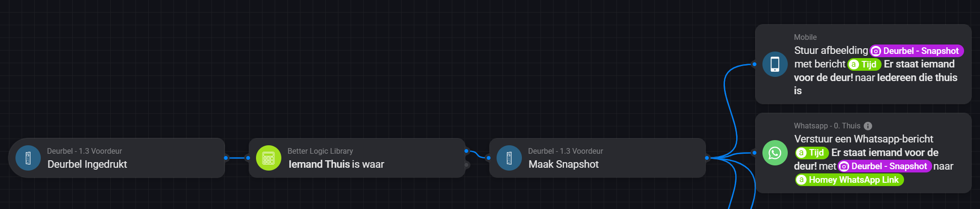Open the Verstuur een Whatsapp-bericht action text
The height and width of the screenshot is (209, 980).
coord(864,139)
